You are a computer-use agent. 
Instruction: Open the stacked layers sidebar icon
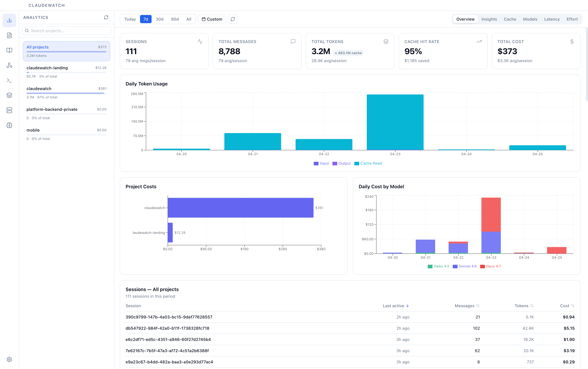pos(9,95)
